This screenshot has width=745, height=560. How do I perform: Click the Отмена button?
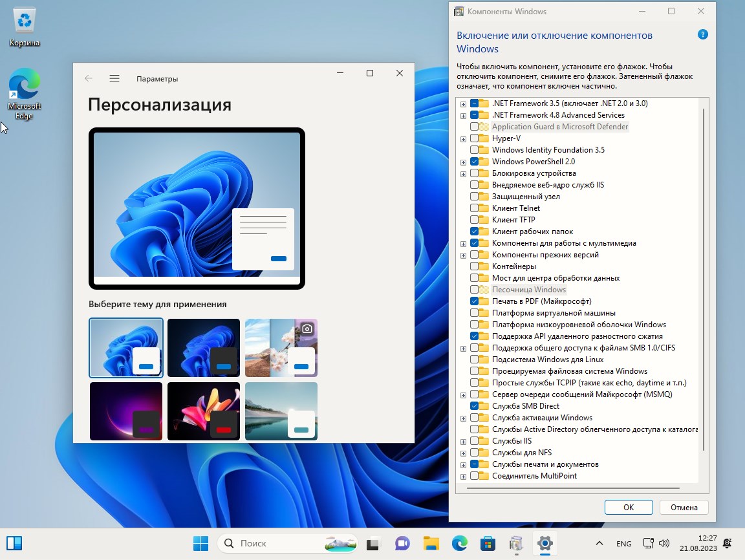click(684, 507)
